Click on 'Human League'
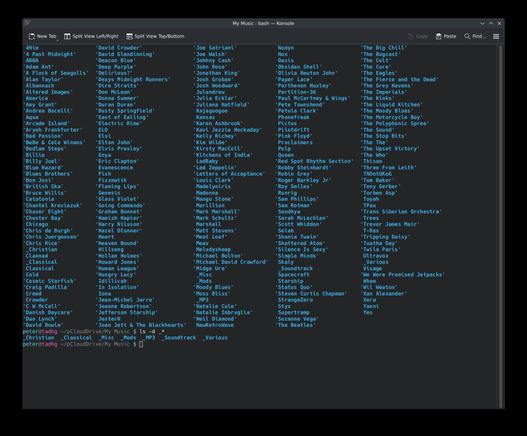This screenshot has height=436, width=527. 117,269
